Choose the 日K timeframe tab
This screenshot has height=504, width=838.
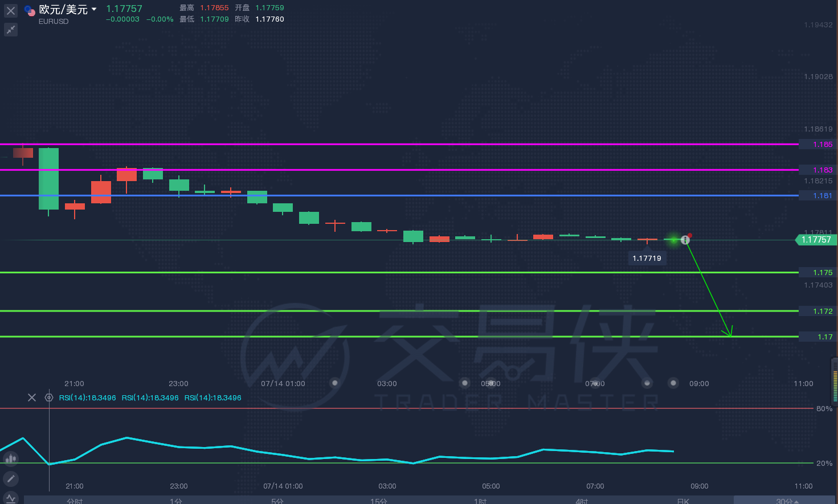coord(683,501)
